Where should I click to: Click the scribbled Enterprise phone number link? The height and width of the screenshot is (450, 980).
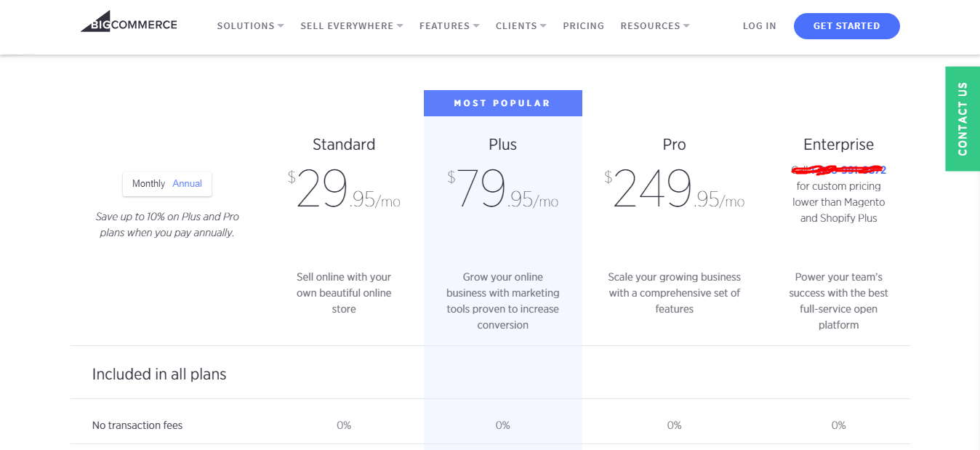(838, 170)
